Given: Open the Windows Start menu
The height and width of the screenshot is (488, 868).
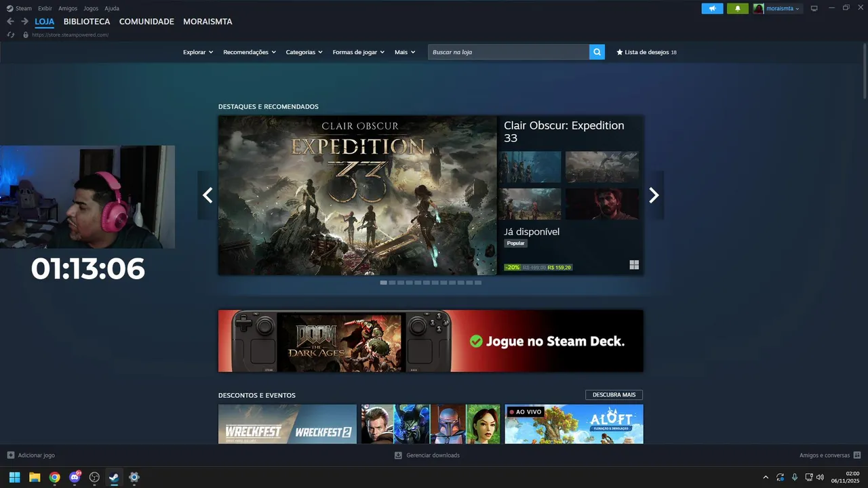Looking at the screenshot, I should [x=14, y=477].
